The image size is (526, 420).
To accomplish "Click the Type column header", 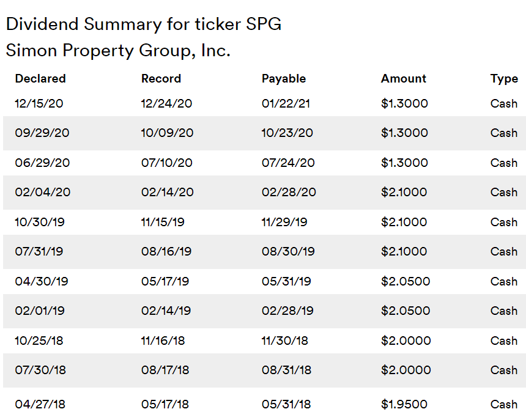I will [504, 79].
